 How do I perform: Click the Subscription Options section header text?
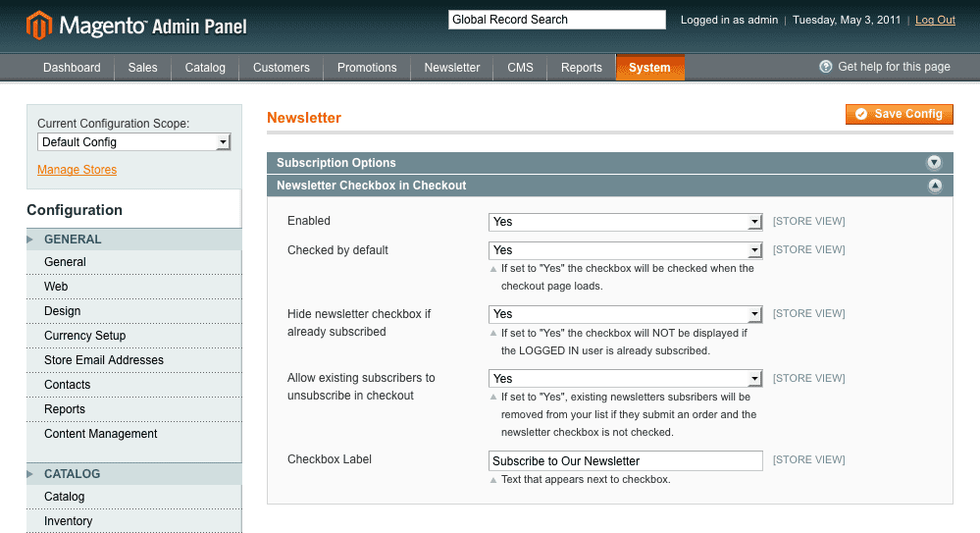pyautogui.click(x=336, y=163)
